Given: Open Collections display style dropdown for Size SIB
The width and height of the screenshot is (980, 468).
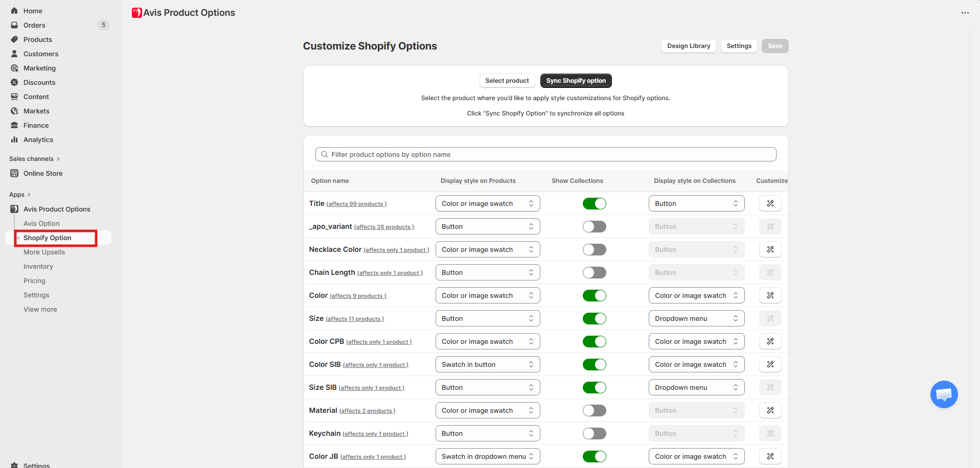Looking at the screenshot, I should 696,387.
